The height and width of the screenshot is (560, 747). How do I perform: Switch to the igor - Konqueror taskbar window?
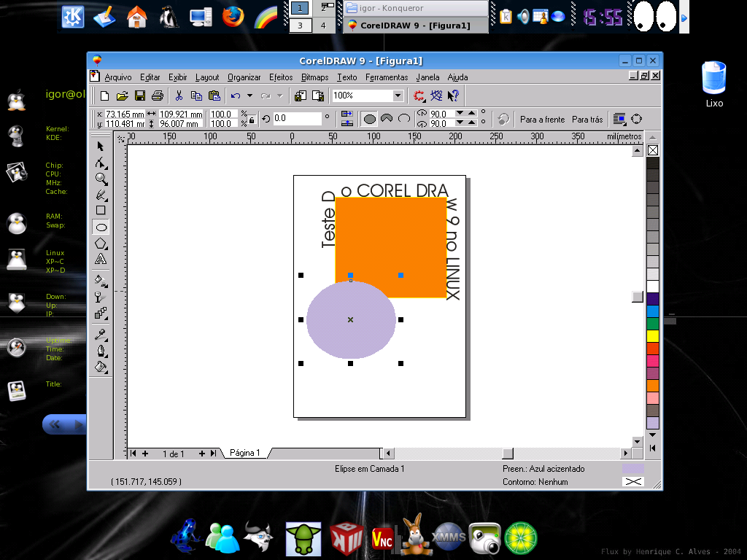tap(415, 8)
